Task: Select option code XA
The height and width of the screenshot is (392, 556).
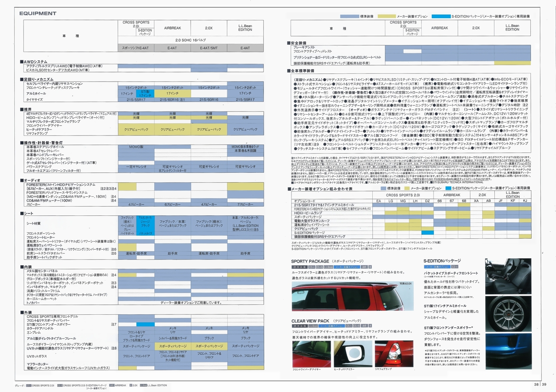Action: pos(477,201)
